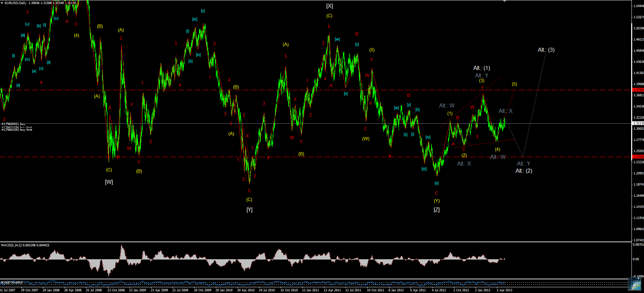Click the #179600451 buy order label

click(x=13, y=124)
